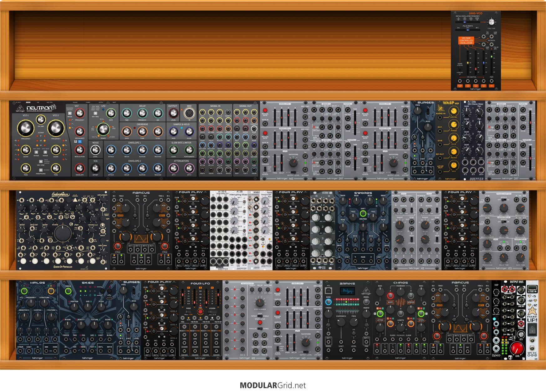This screenshot has width=546, height=392.
Task: Select the Doepfer A-138i Interrupting Mixer module
Action: (238, 231)
